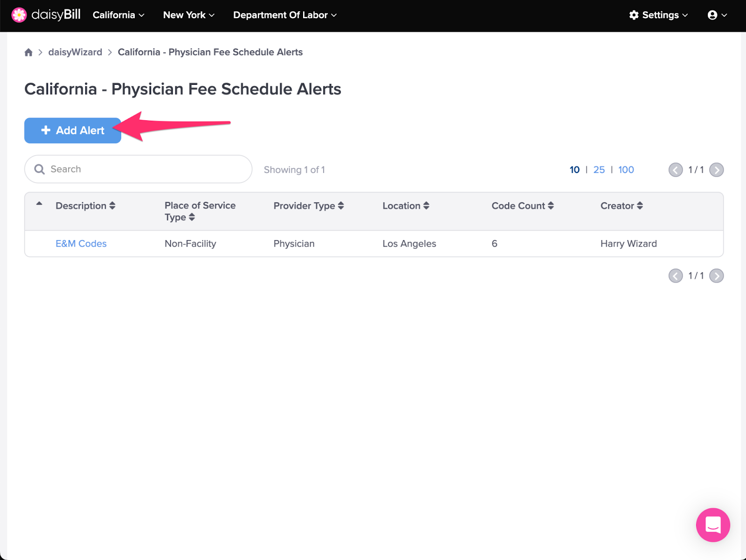Click the Settings gear icon
Viewport: 746px width, 560px height.
[x=634, y=15]
